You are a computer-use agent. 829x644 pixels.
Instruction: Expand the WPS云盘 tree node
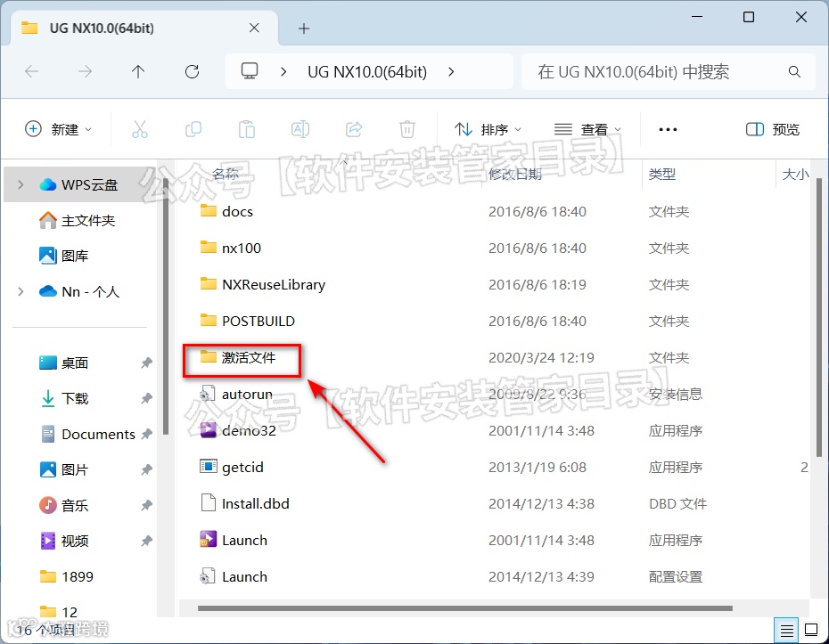point(21,184)
